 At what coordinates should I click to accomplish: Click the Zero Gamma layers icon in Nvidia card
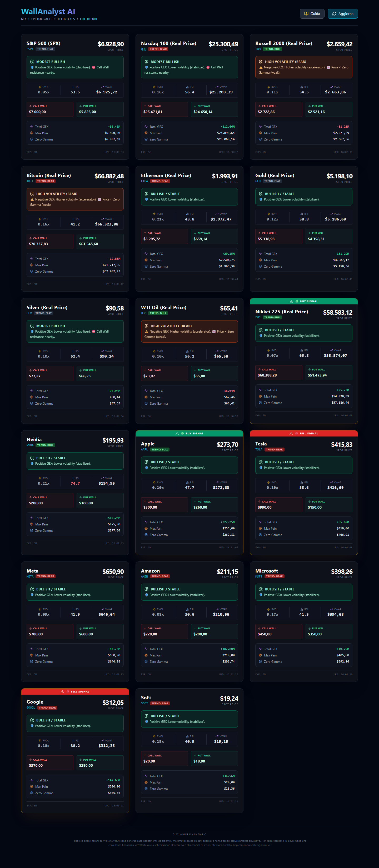pyautogui.click(x=32, y=530)
